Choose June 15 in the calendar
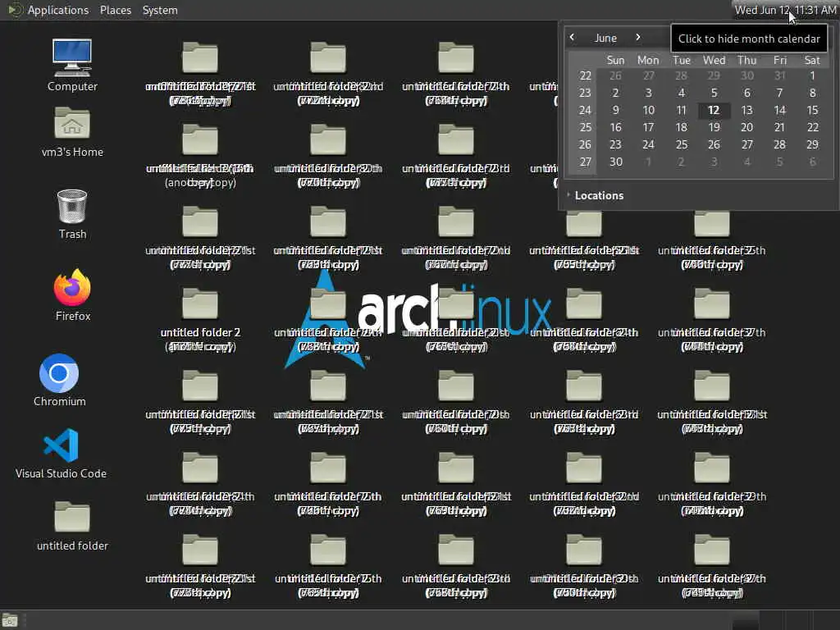Image resolution: width=840 pixels, height=630 pixels. click(x=812, y=110)
